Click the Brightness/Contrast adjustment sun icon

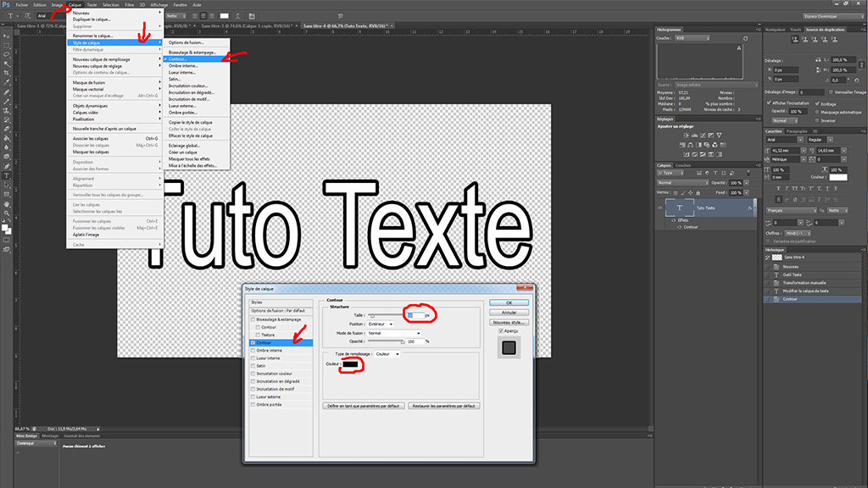point(686,135)
